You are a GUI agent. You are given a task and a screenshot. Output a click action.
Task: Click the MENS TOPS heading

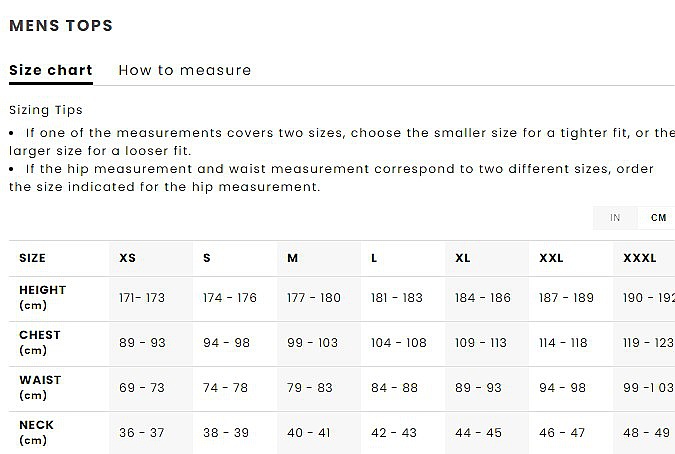click(x=61, y=26)
